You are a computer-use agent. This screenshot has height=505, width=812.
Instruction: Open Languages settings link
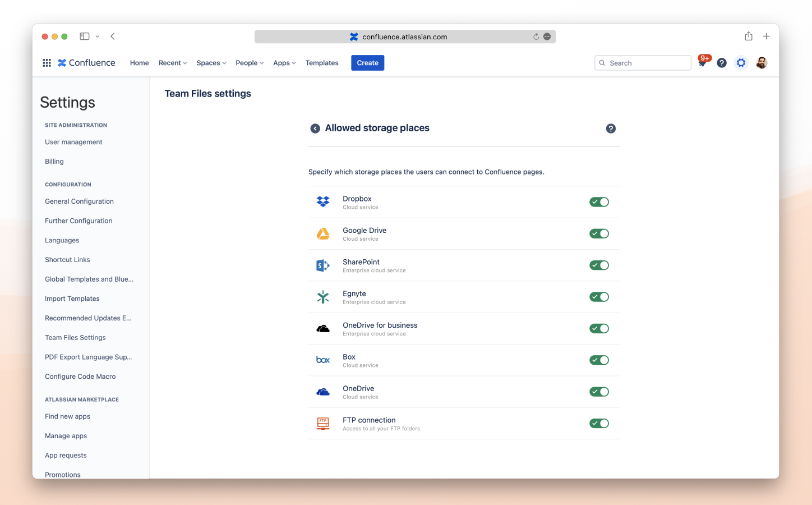point(62,240)
